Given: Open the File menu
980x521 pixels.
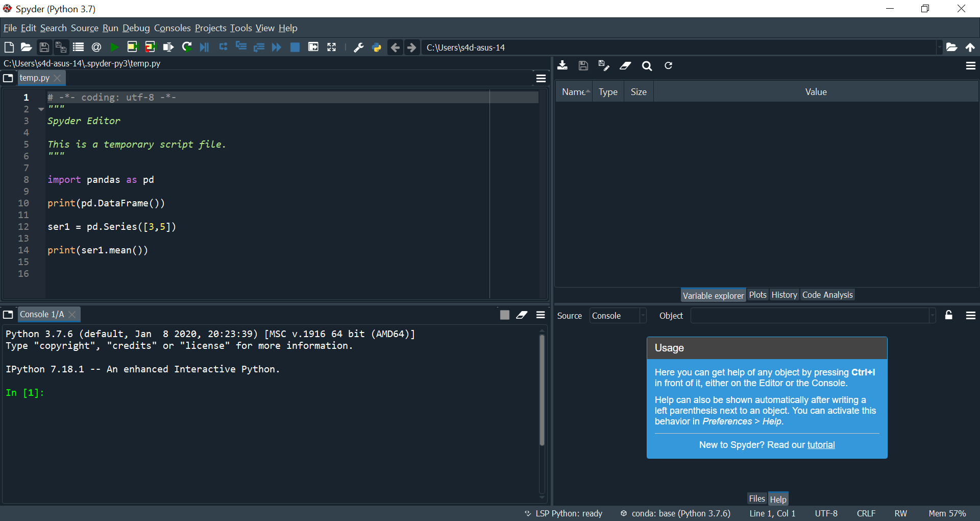Looking at the screenshot, I should pos(10,28).
